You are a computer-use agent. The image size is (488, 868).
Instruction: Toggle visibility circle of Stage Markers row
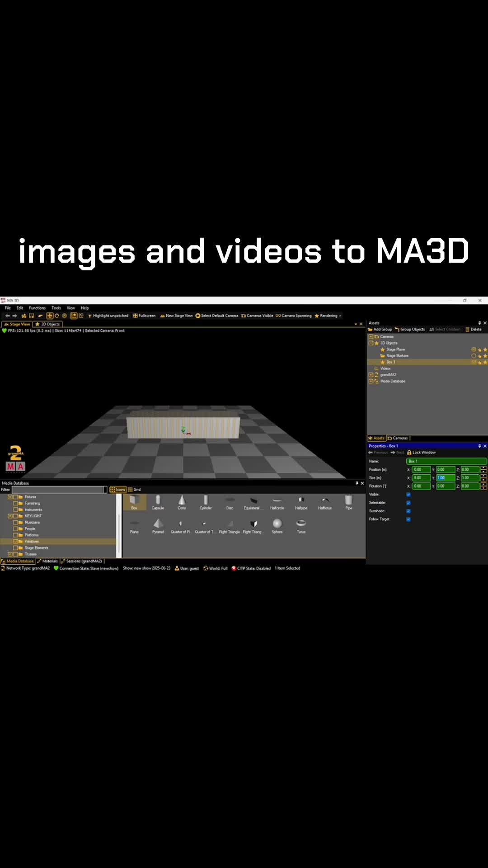tap(474, 356)
